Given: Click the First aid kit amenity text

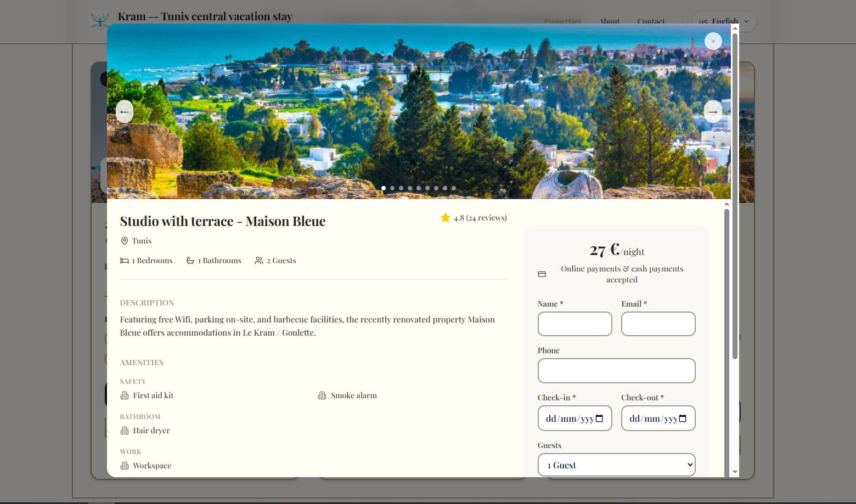Looking at the screenshot, I should (153, 395).
